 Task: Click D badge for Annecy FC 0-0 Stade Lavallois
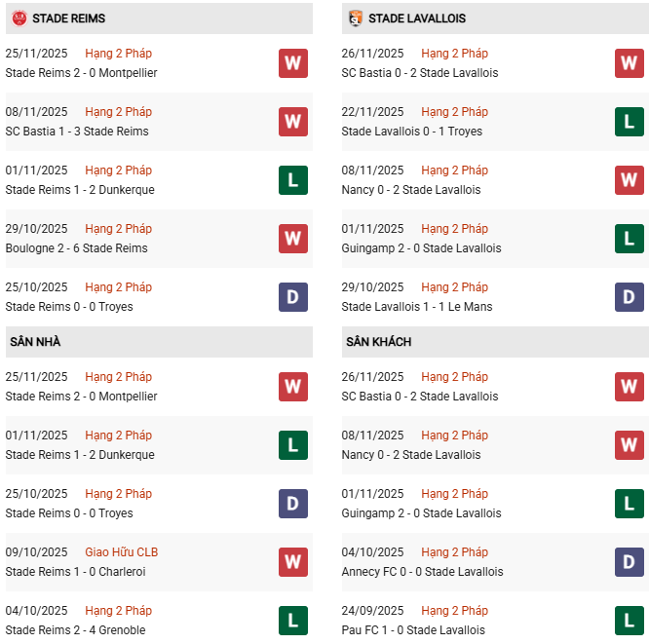point(630,562)
